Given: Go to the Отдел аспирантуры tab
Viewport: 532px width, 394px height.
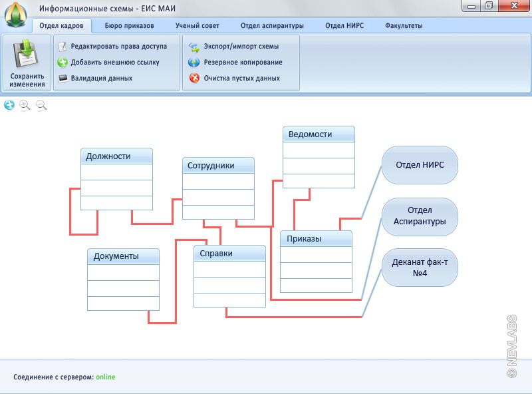Looking at the screenshot, I should [x=272, y=26].
